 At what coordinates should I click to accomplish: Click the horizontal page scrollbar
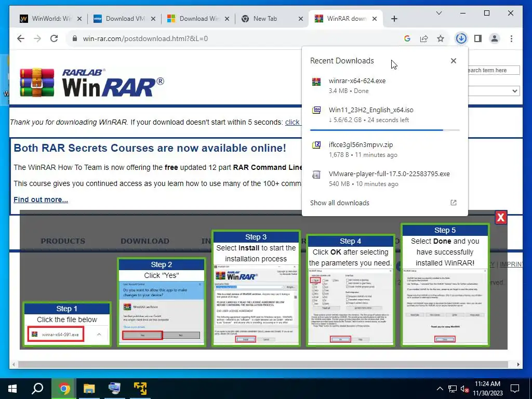coord(263,364)
